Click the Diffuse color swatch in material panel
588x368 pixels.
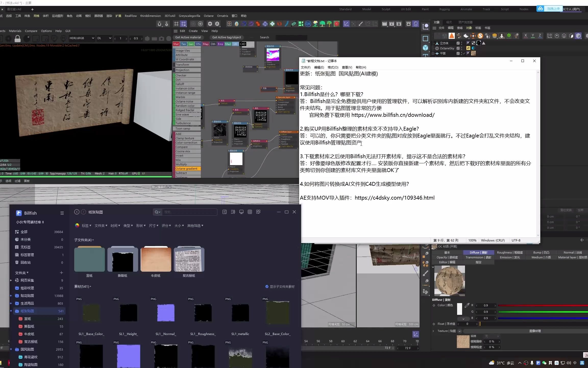pos(459,308)
